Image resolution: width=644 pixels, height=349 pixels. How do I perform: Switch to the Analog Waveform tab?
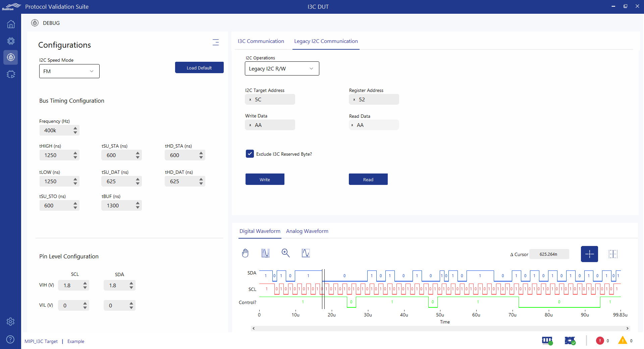307,231
